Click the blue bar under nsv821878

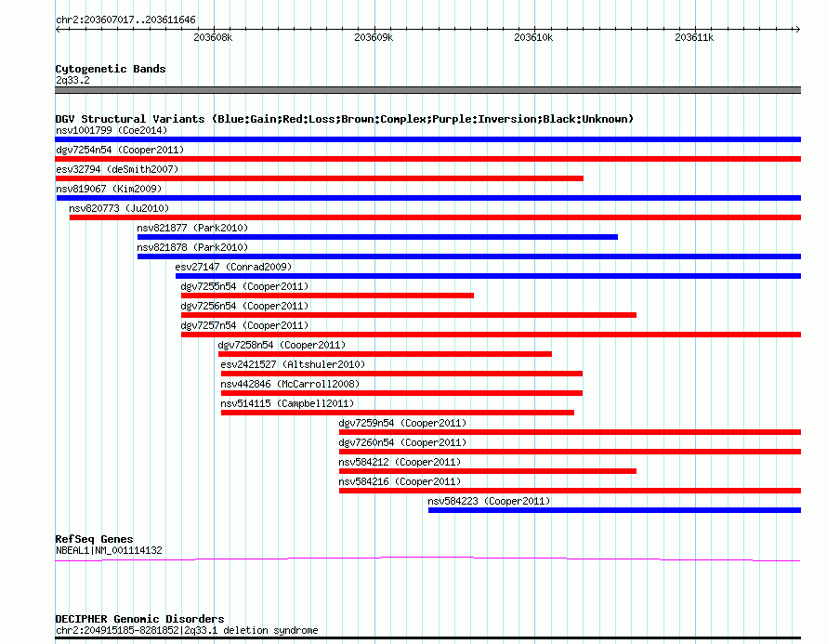[x=469, y=256]
